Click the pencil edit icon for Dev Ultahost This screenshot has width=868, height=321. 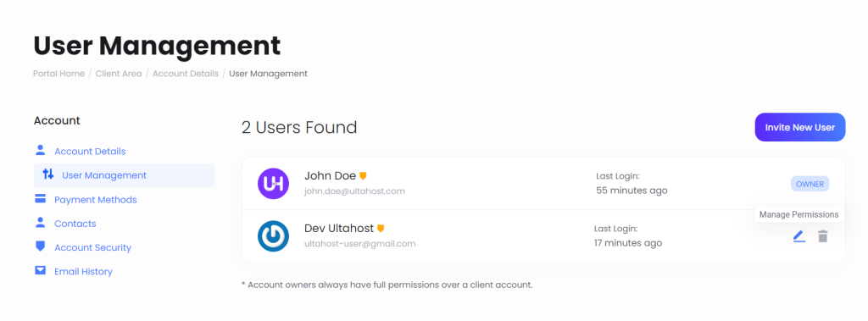[798, 237]
